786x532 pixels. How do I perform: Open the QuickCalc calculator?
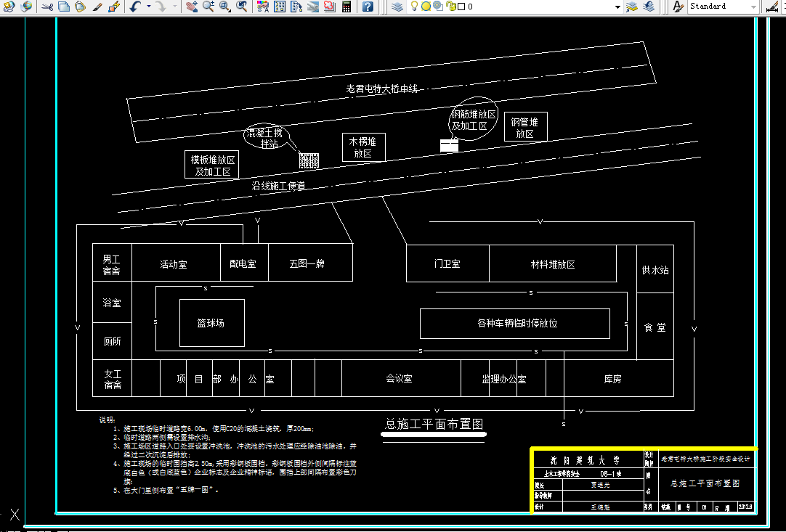[x=347, y=7]
